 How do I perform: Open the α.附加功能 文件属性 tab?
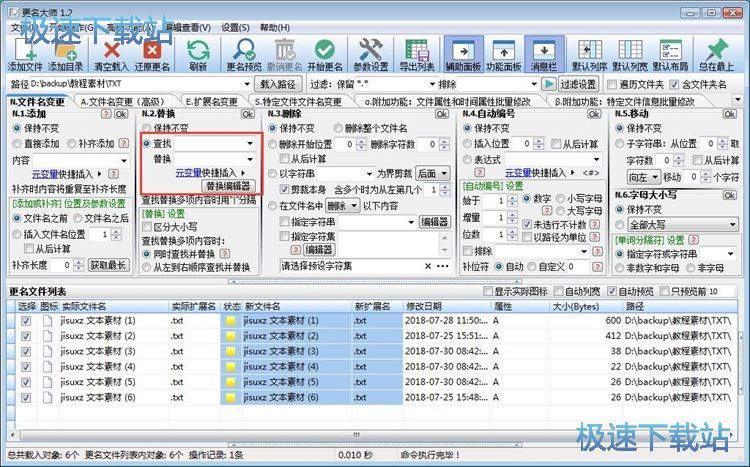tap(448, 101)
